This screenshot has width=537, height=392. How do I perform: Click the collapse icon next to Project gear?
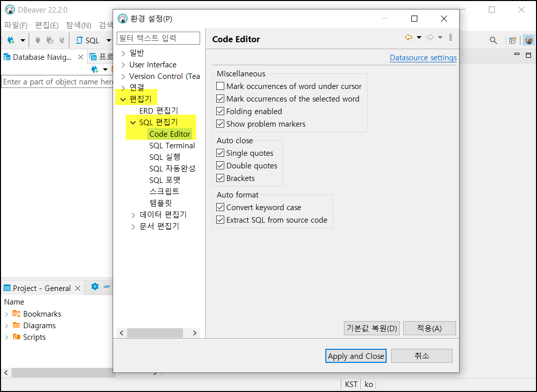point(107,286)
